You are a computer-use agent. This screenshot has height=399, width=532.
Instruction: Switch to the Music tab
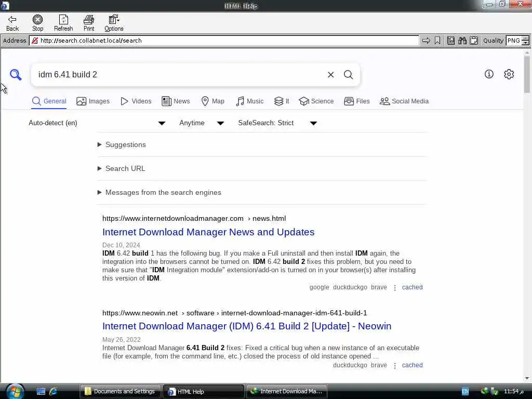click(x=249, y=101)
